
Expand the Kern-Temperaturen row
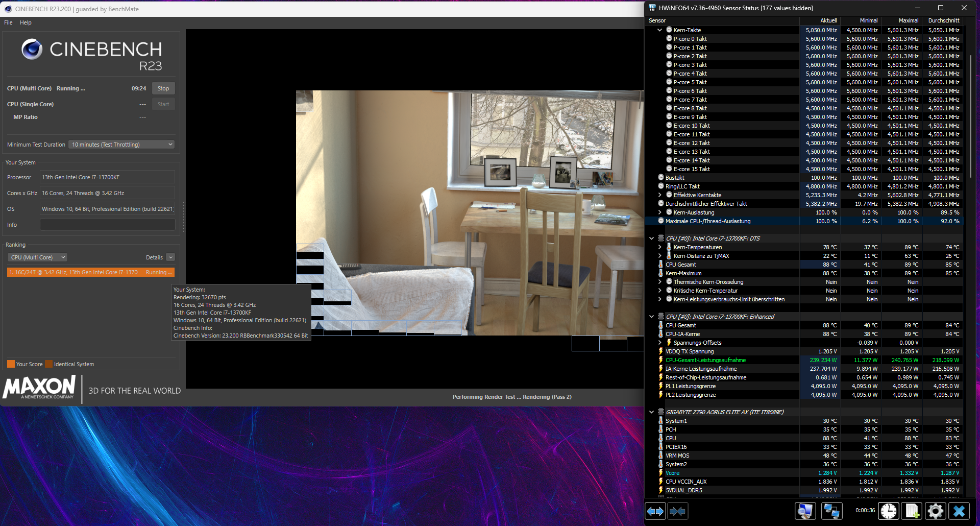tap(659, 247)
